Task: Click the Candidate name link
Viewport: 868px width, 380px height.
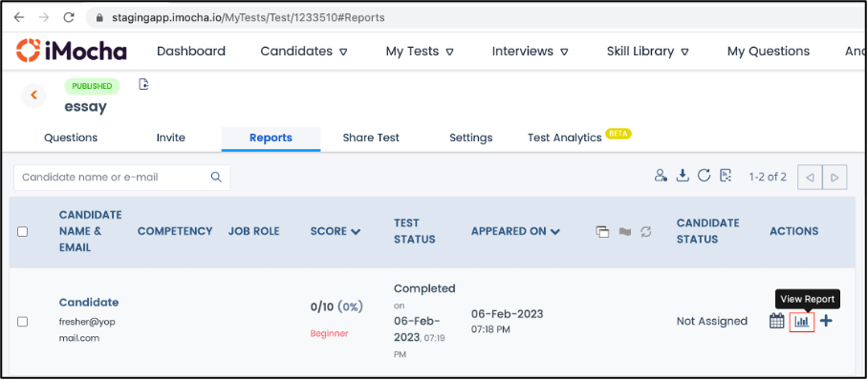Action: click(x=89, y=303)
